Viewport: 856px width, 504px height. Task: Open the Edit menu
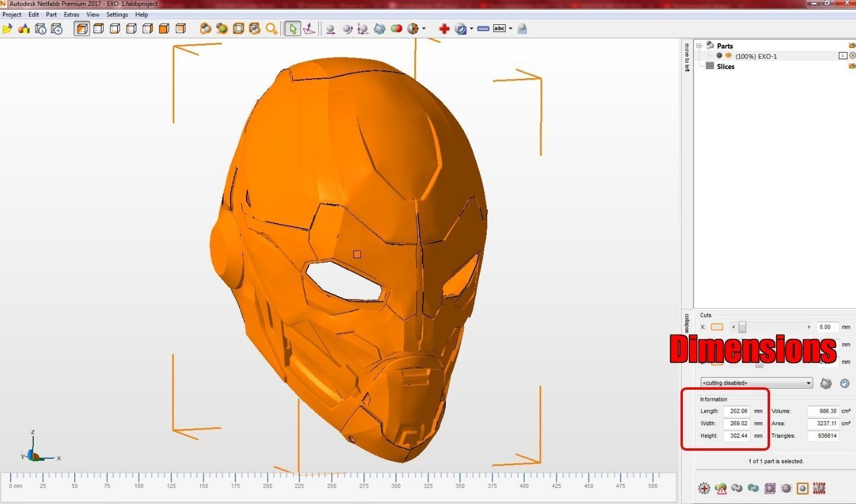coord(34,14)
